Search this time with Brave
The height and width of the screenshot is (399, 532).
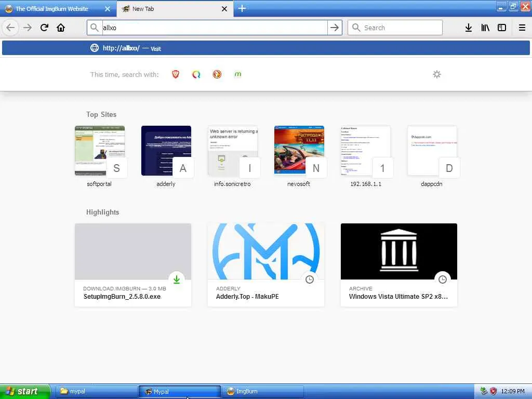[x=176, y=74]
